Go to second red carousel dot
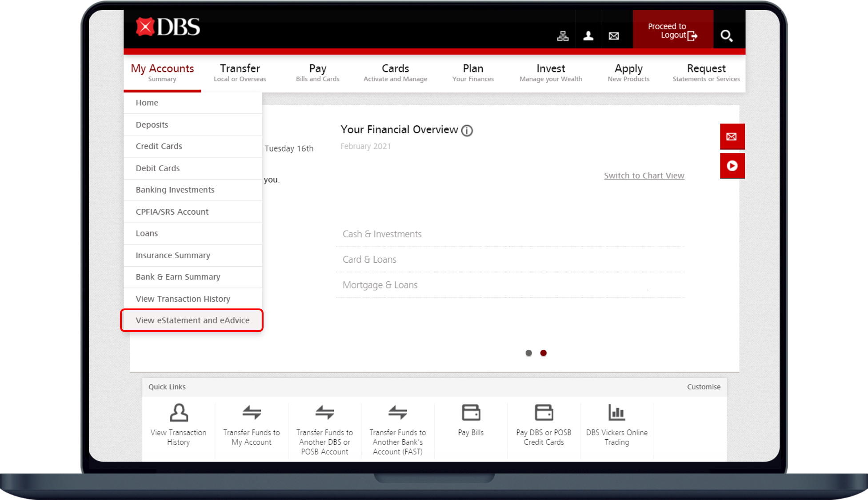 point(543,353)
